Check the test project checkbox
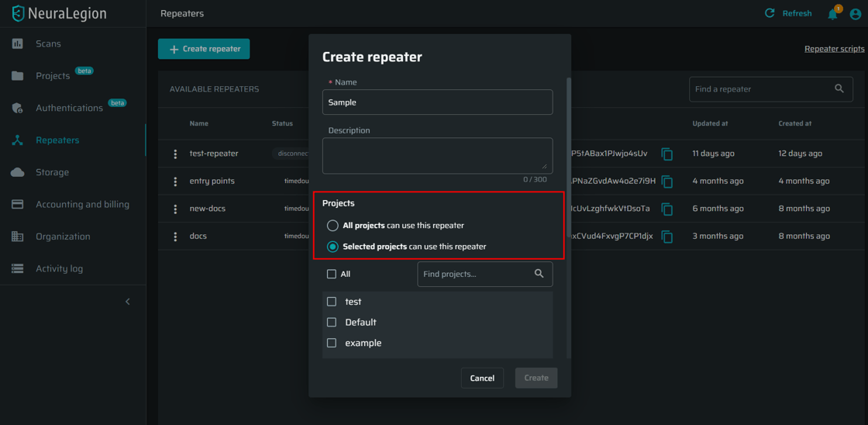 (x=332, y=302)
